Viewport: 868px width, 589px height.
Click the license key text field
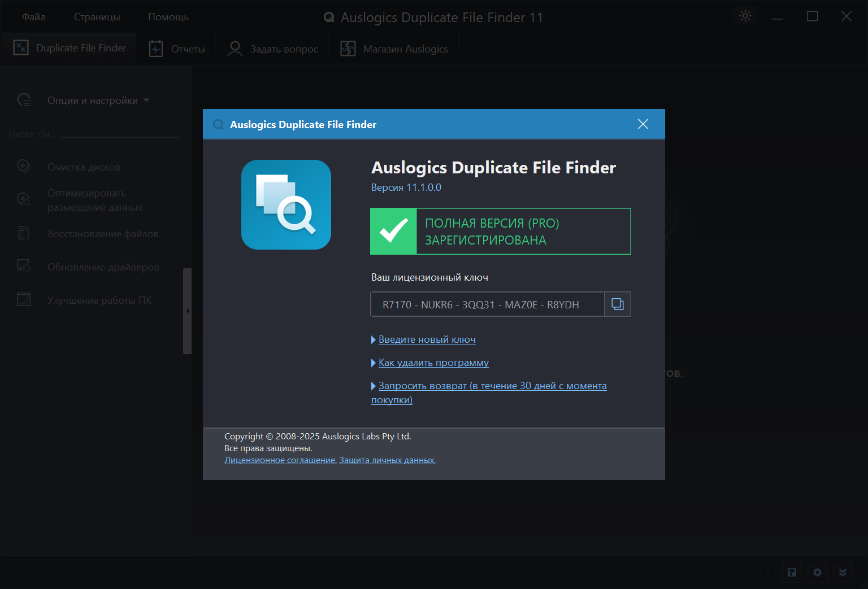[487, 304]
